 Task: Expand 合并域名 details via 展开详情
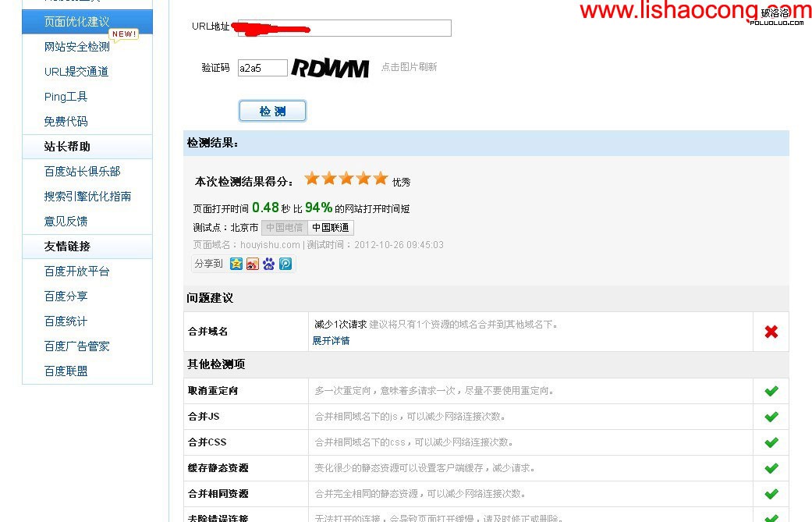tap(331, 340)
